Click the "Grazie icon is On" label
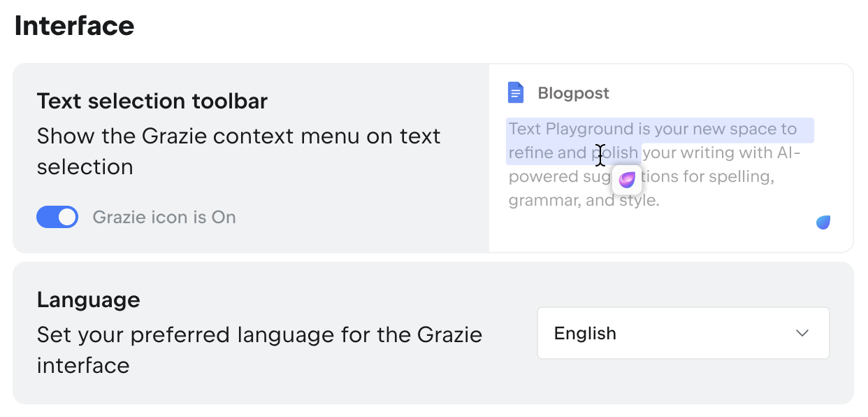Screen dimensions: 868x417 [x=164, y=218]
